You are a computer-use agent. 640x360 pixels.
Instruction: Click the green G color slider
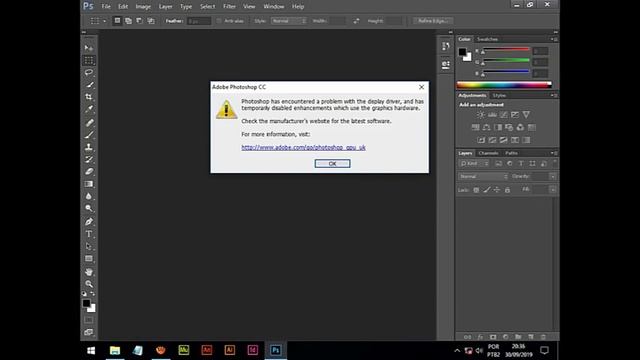click(506, 61)
